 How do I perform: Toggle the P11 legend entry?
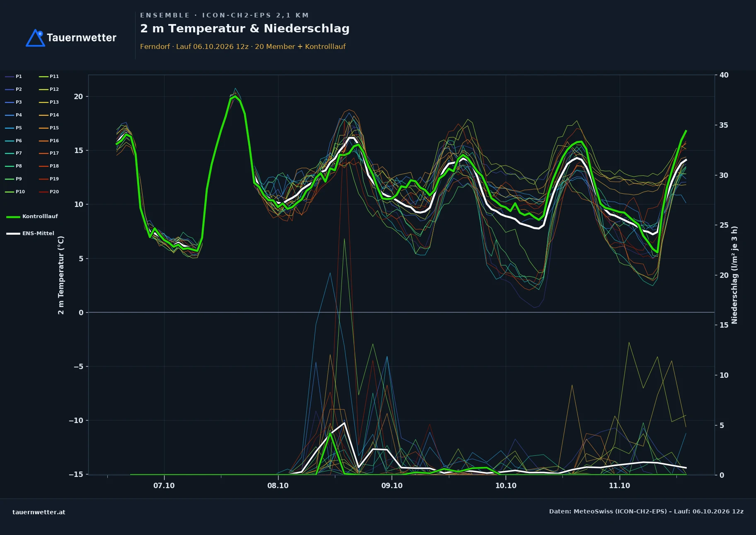click(x=49, y=76)
